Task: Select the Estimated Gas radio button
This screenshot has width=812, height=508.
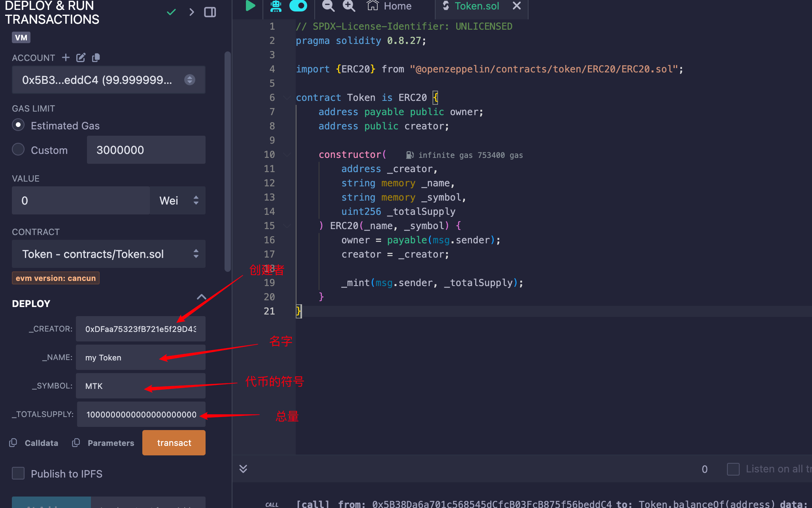Action: point(18,125)
